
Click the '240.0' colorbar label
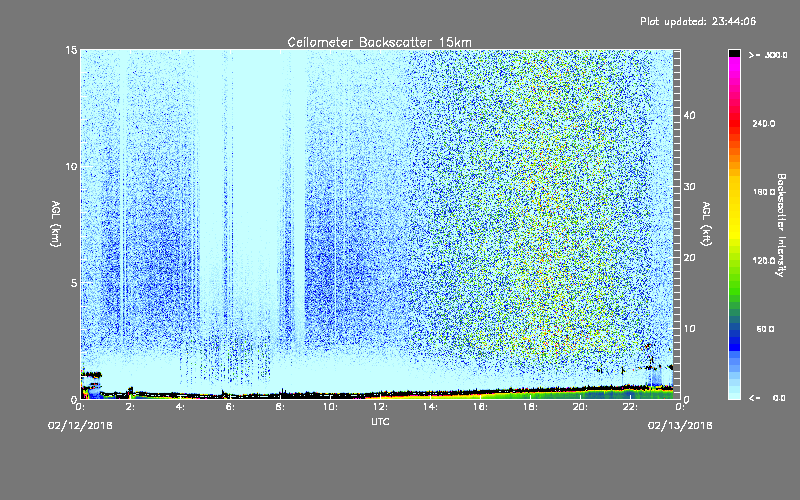pyautogui.click(x=764, y=124)
